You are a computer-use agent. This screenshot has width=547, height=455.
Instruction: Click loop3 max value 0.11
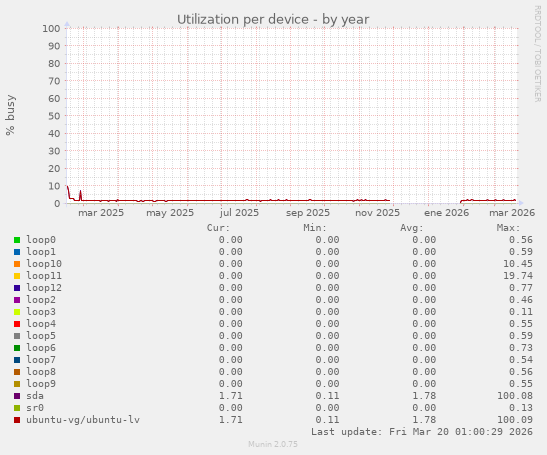pos(521,312)
